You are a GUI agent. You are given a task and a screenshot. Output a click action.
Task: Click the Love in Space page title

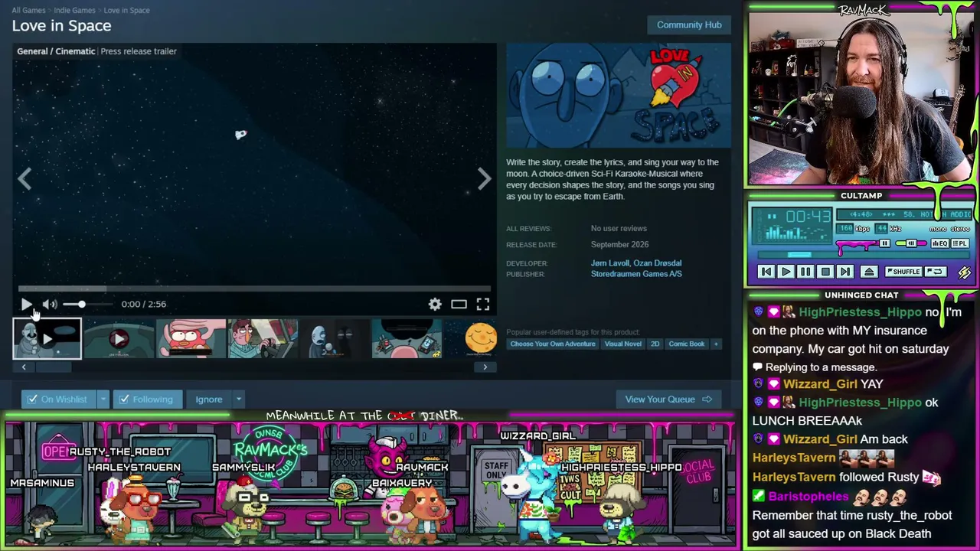[61, 25]
